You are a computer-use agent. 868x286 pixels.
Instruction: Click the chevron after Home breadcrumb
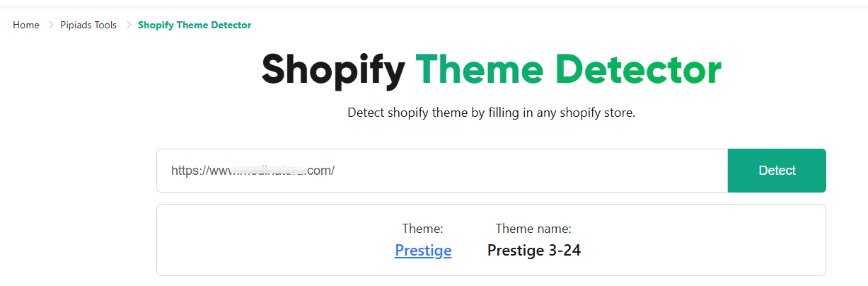51,25
